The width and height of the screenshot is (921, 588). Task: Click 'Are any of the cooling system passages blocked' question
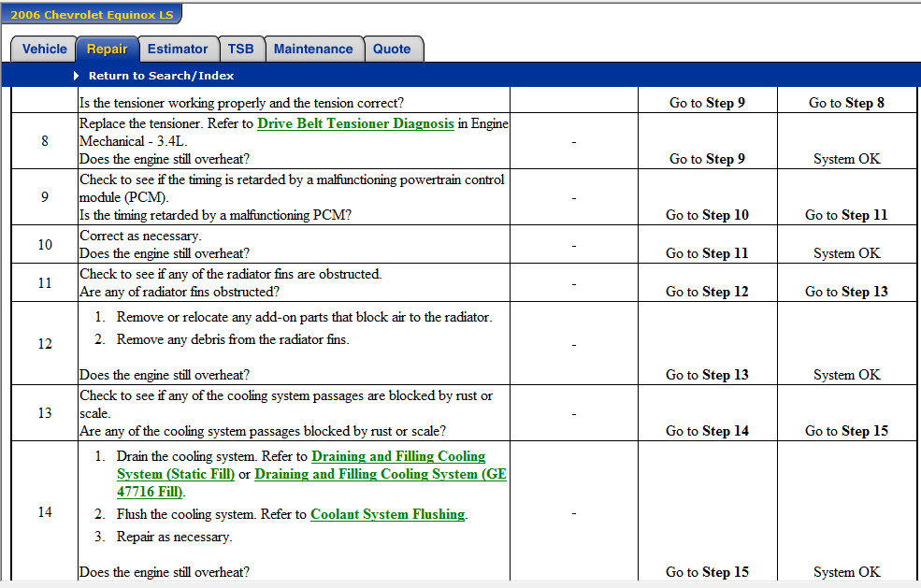pyautogui.click(x=263, y=431)
